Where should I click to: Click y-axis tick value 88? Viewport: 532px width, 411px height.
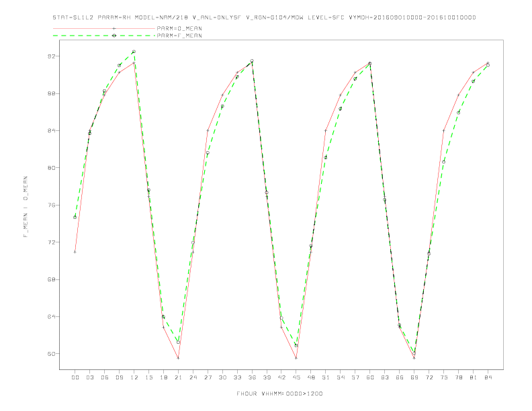(52, 93)
